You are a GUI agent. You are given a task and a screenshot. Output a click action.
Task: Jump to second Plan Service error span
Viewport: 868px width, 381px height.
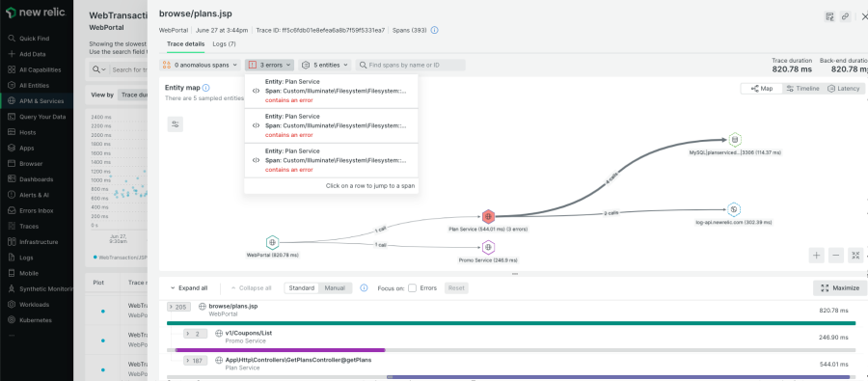click(331, 125)
